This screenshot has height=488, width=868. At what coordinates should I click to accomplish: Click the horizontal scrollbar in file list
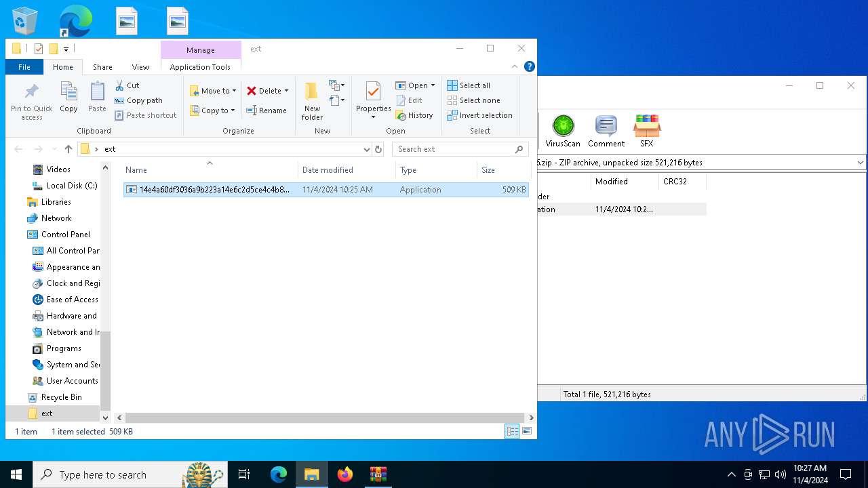pyautogui.click(x=325, y=418)
